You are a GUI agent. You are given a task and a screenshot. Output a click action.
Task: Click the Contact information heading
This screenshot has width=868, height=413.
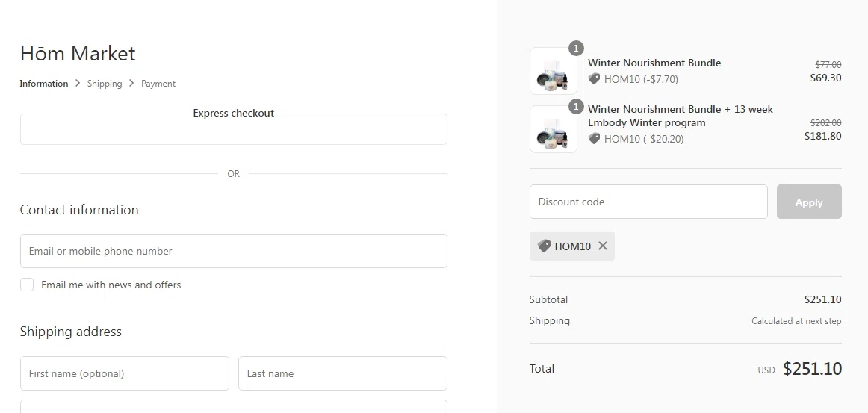tap(79, 210)
